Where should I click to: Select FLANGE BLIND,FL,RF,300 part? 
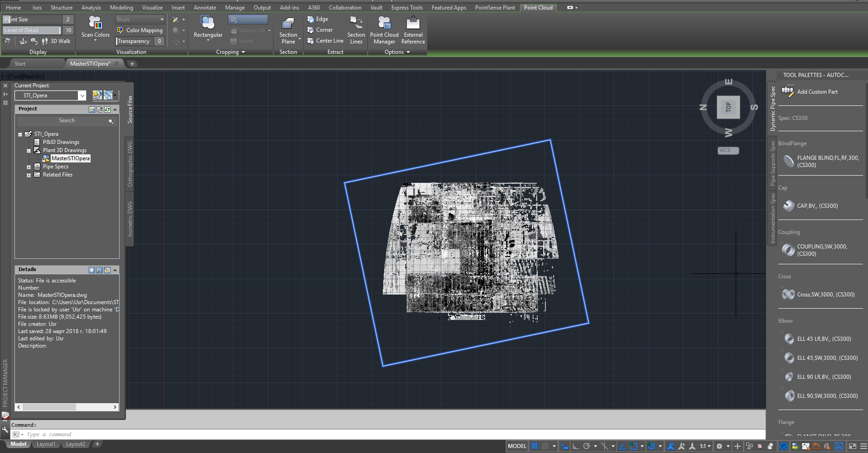(x=820, y=162)
